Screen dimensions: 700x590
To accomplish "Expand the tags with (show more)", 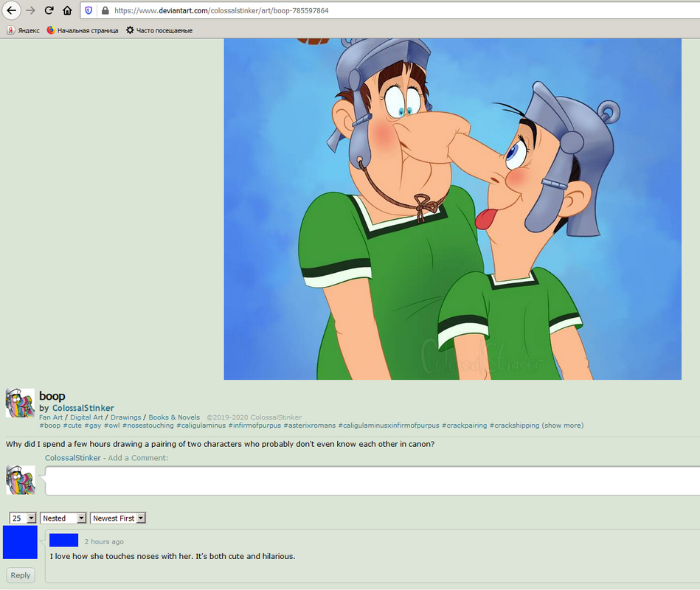I will coord(563,426).
